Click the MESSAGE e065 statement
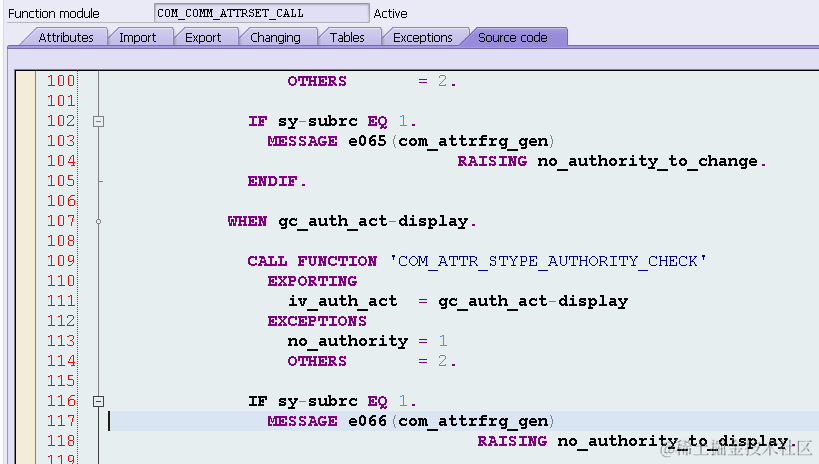Viewport: 819px width, 464px height. pos(411,141)
